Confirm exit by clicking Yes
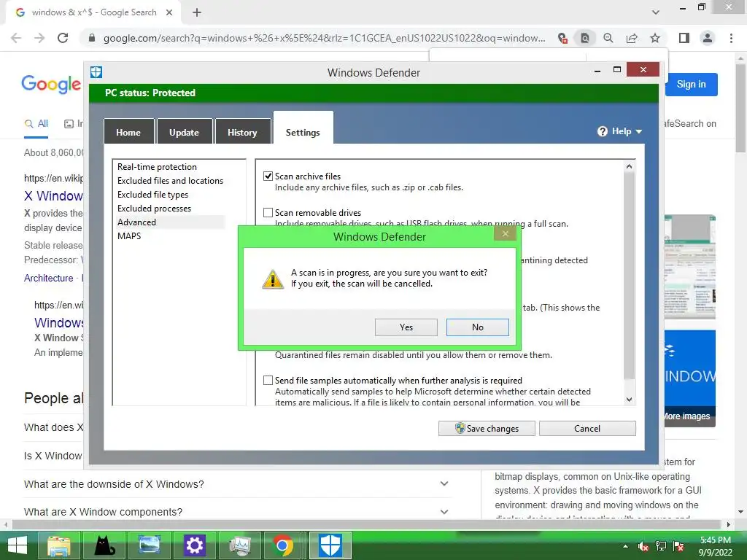 pyautogui.click(x=406, y=327)
